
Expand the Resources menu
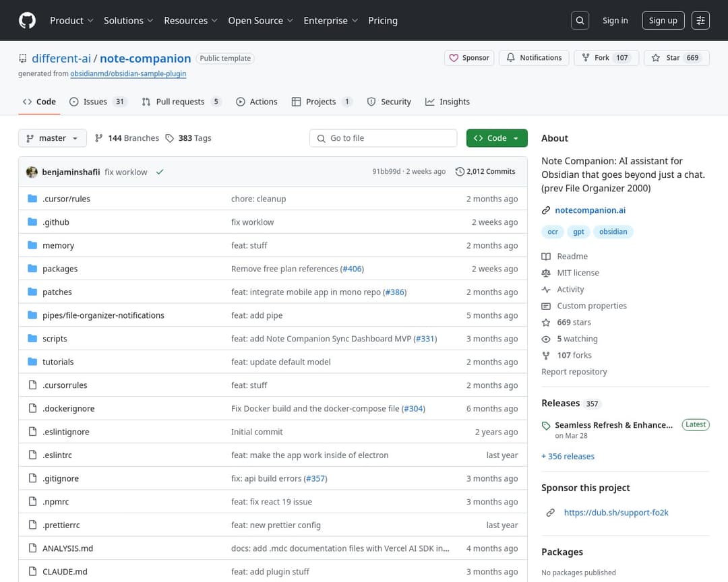[x=190, y=20]
